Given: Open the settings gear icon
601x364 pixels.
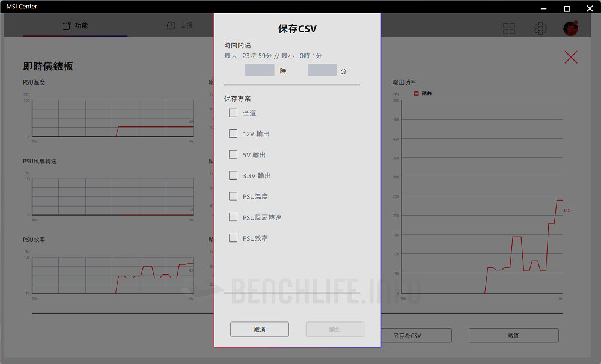Looking at the screenshot, I should 540,29.
